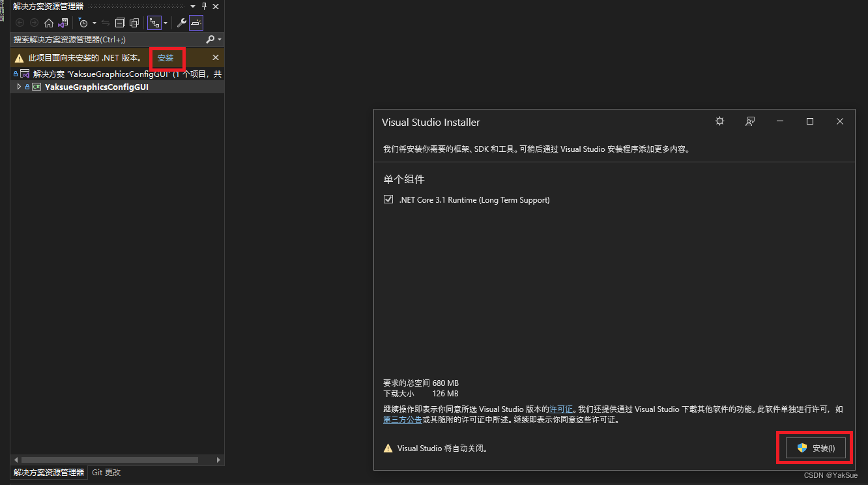Click the lock icon beside the project name
868x485 pixels.
point(27,87)
